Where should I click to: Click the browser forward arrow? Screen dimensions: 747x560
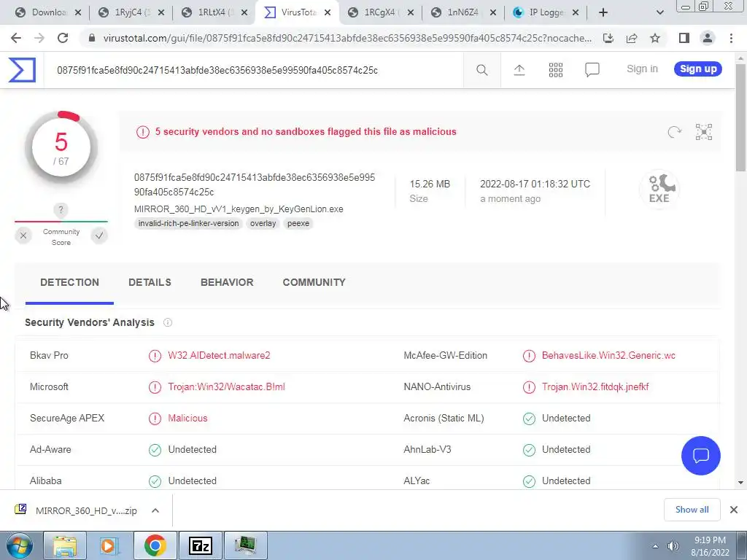point(39,38)
